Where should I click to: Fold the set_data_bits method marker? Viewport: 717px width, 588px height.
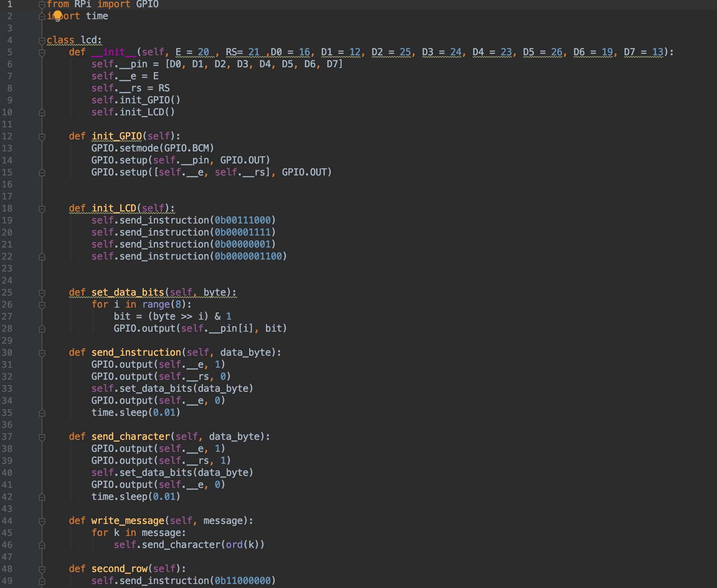click(x=42, y=293)
